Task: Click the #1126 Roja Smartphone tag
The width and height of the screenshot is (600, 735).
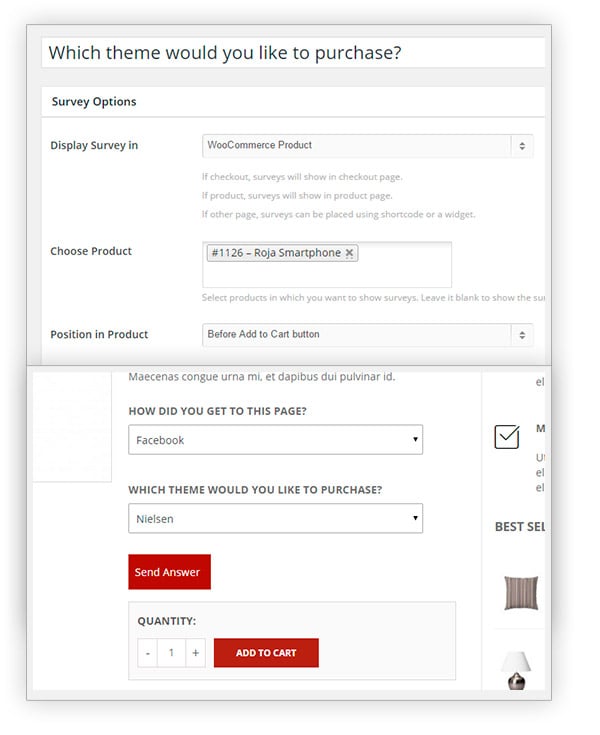Action: pos(276,253)
